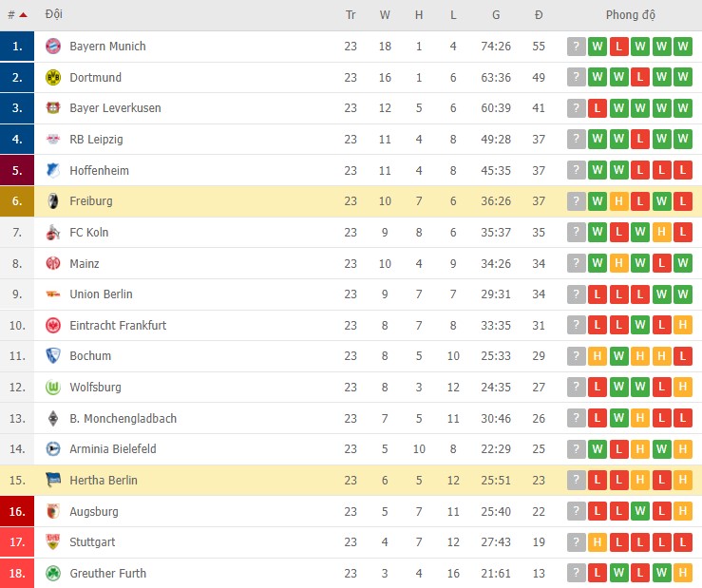Click the FC Koln crest icon

(x=53, y=233)
